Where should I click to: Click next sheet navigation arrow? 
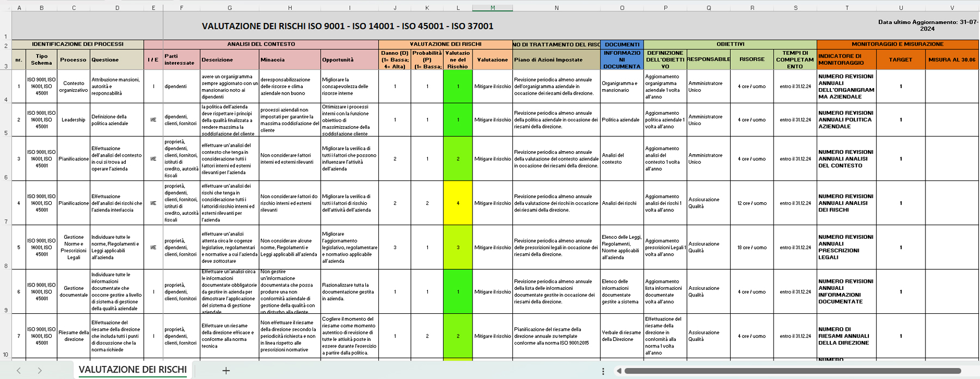click(40, 371)
